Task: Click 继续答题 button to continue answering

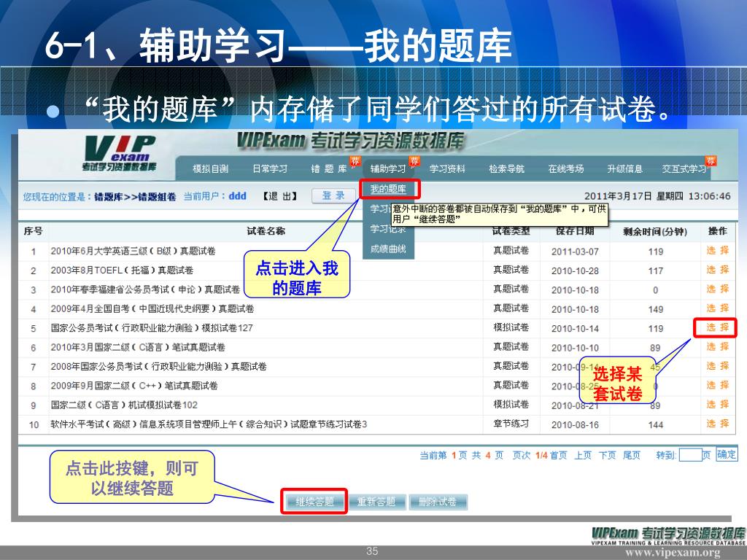Action: [x=314, y=502]
